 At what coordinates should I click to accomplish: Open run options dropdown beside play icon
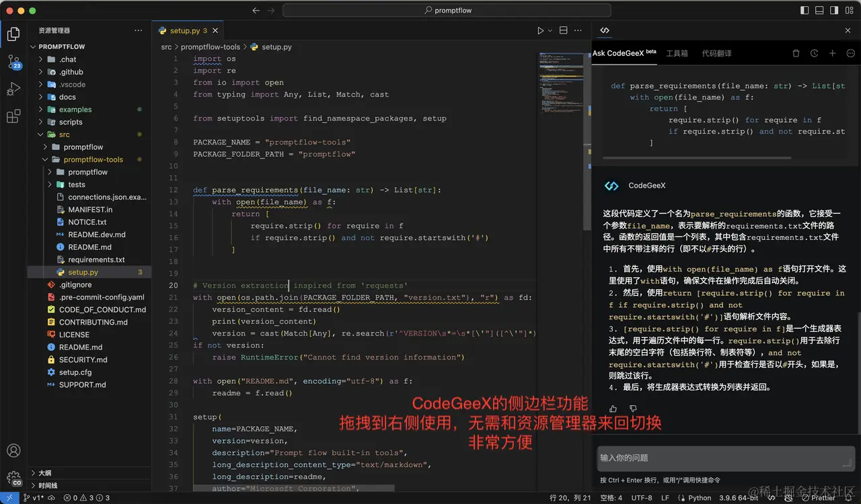click(x=550, y=31)
